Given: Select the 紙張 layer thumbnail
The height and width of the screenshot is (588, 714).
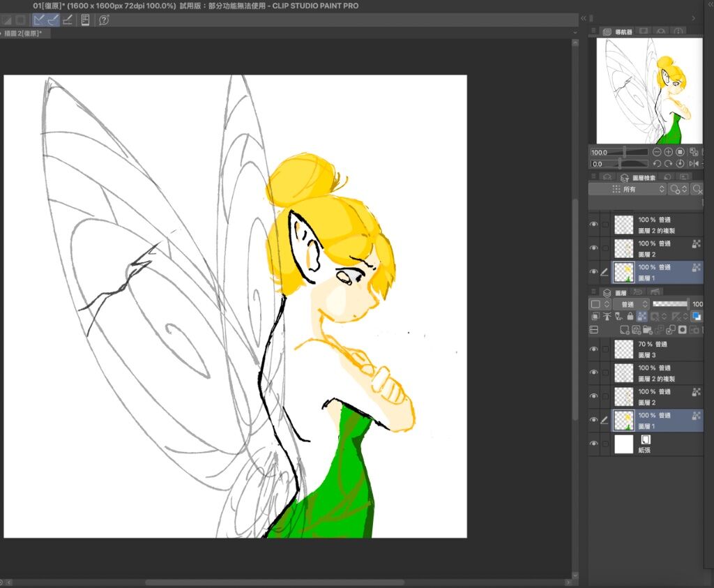Looking at the screenshot, I should point(624,444).
